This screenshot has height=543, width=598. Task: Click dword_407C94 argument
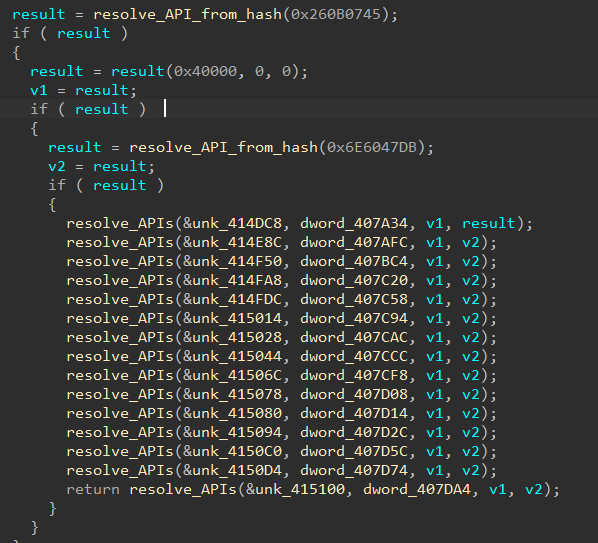click(x=354, y=318)
